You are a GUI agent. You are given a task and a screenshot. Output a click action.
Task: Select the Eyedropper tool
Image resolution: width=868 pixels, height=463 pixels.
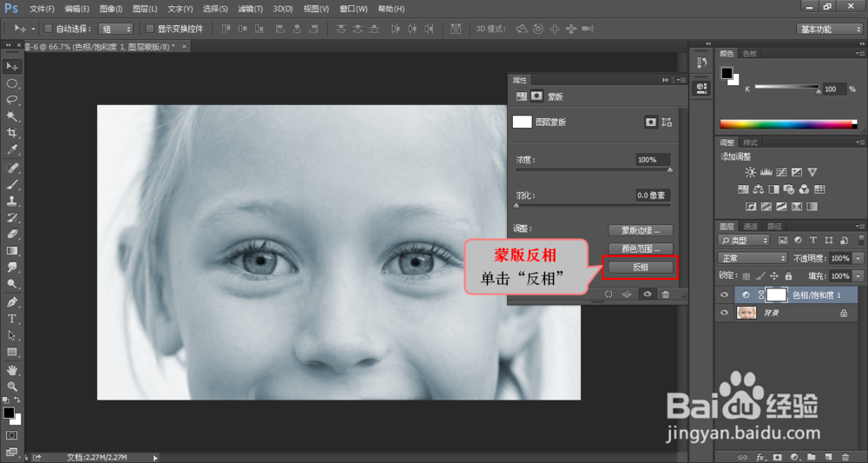tap(12, 149)
